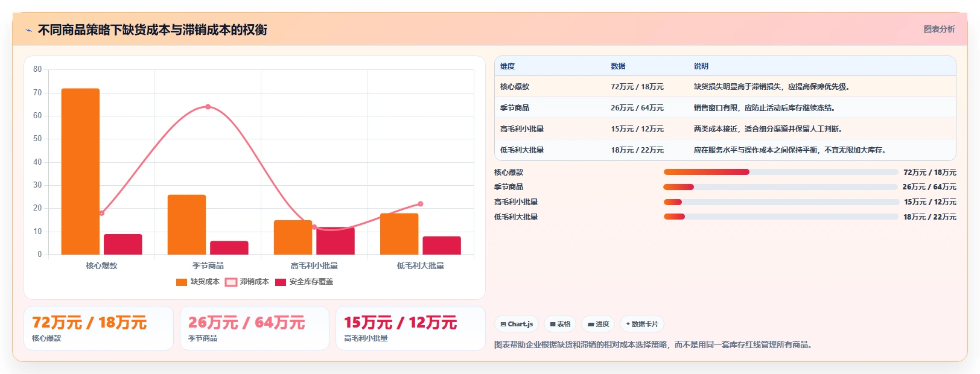Click the 80 tick on the y-axis
This screenshot has height=374, width=980.
(37, 69)
